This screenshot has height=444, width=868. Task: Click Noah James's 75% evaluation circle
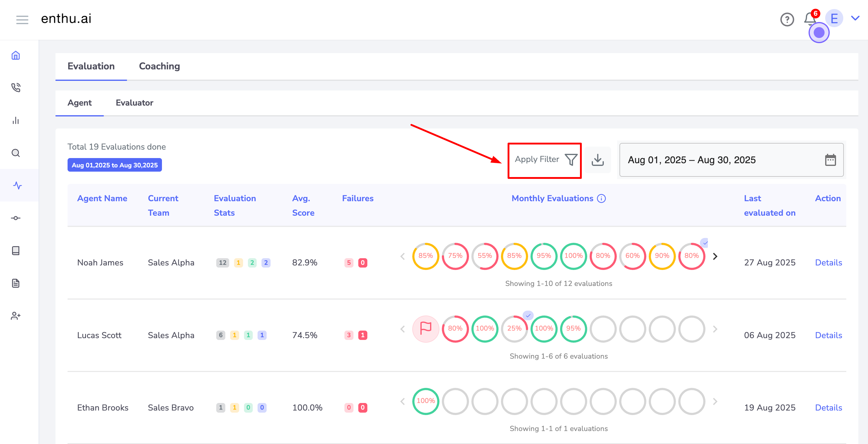coord(455,256)
